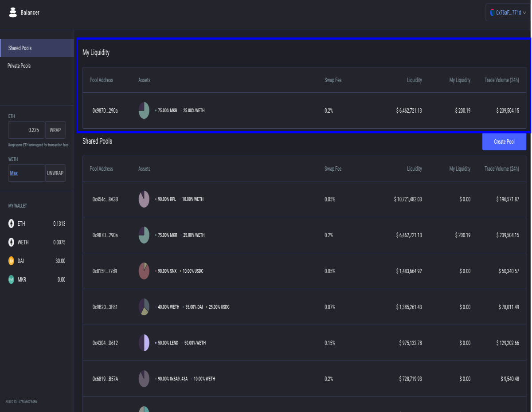
Task: Click pie chart icon of RPL/WETH pool
Action: pyautogui.click(x=144, y=199)
